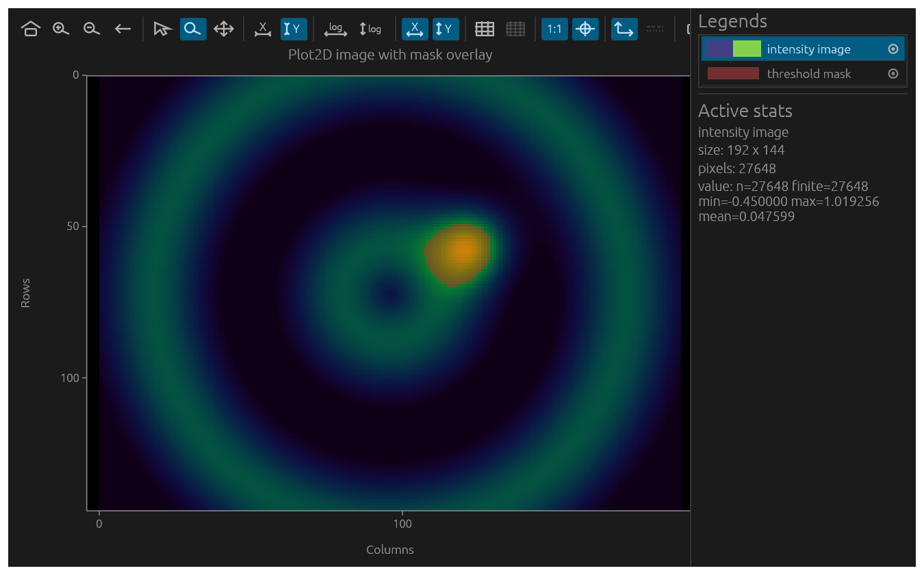The image size is (924, 575).
Task: Click the mean=0.047599 value
Action: click(x=746, y=217)
